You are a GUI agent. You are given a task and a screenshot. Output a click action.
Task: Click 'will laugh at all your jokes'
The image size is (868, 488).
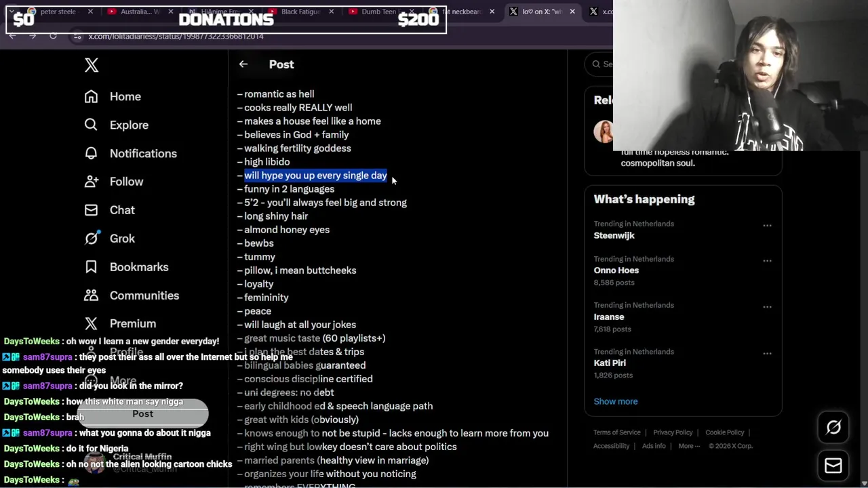(x=300, y=325)
